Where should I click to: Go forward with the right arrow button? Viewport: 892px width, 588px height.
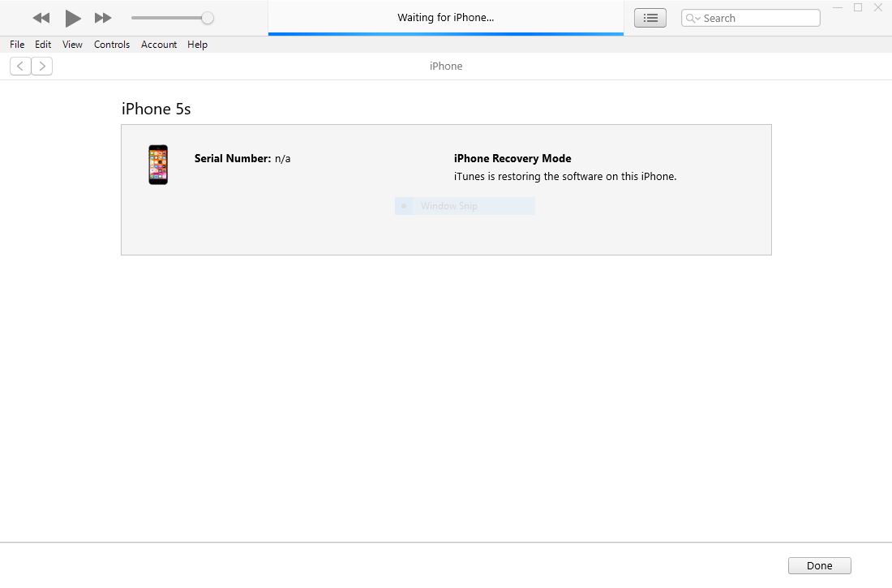point(42,66)
